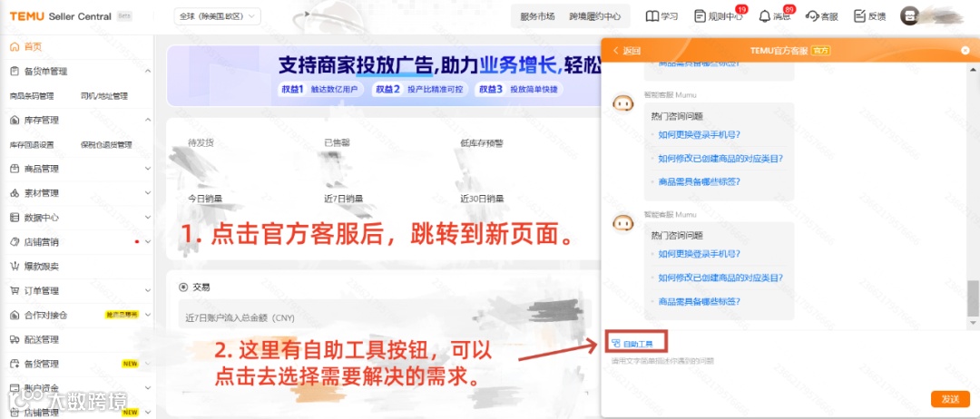980x419 pixels.
Task: Click the 近30日销量 statistic label
Action: 482,199
